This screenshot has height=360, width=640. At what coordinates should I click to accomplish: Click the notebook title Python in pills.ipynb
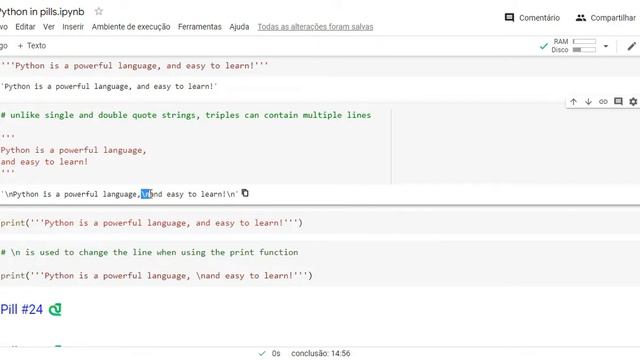pos(42,12)
